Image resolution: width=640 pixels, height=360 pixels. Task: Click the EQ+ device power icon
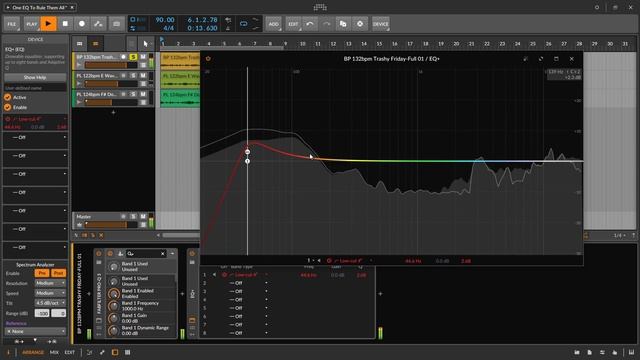[x=192, y=253]
